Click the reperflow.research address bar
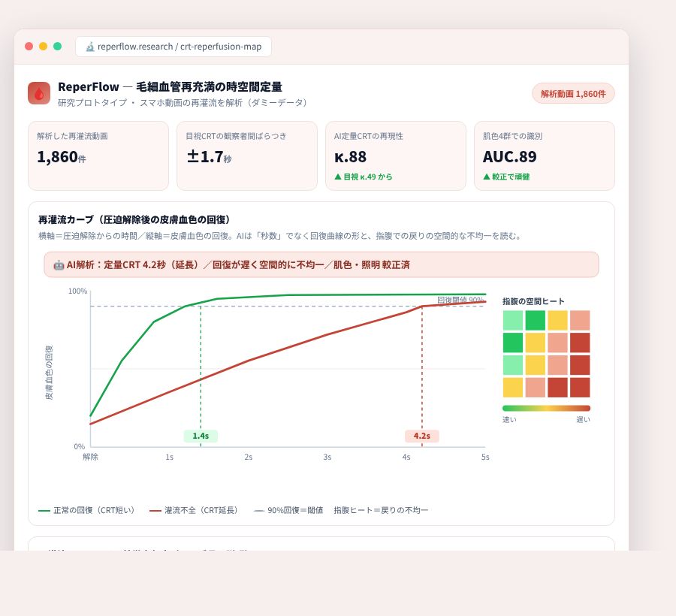This screenshot has height=616, width=676. (x=174, y=47)
